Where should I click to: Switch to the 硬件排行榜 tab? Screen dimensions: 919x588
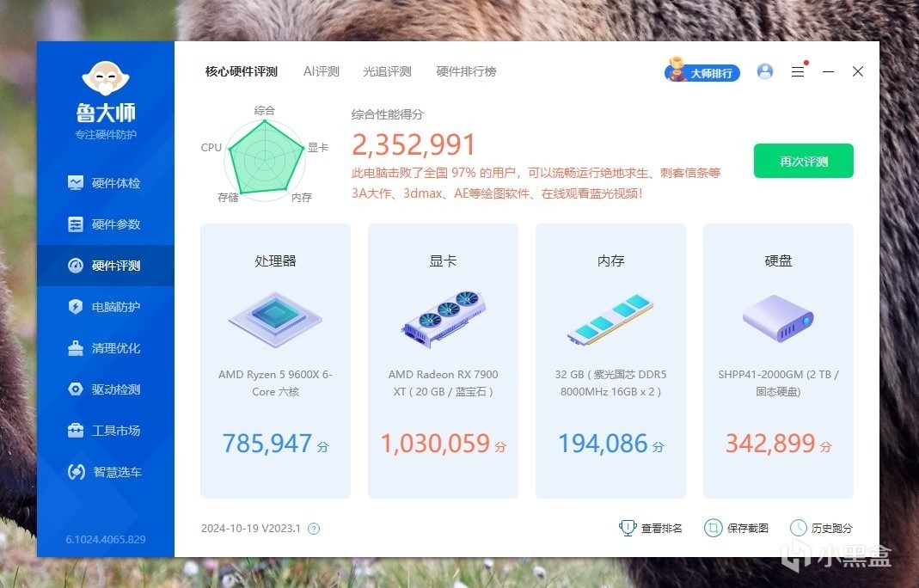467,71
